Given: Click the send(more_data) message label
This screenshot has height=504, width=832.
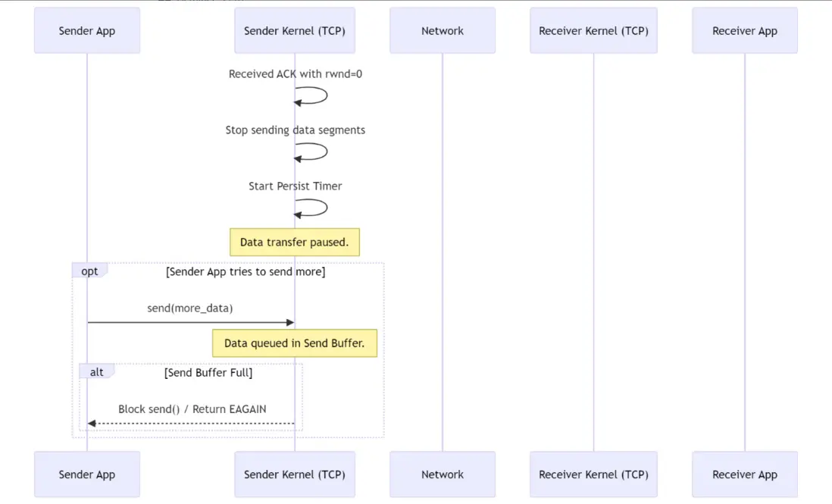Looking at the screenshot, I should pos(189,308).
